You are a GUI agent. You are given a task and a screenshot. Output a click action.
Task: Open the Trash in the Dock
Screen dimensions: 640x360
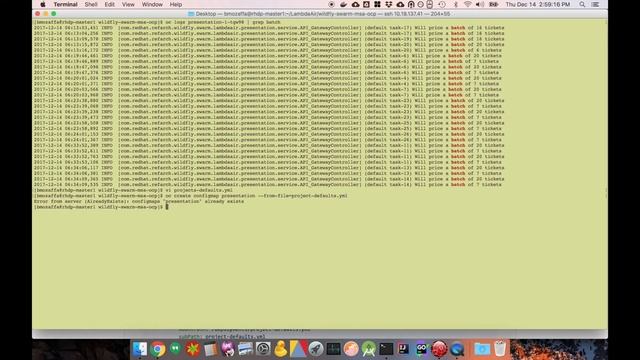pos(500,349)
